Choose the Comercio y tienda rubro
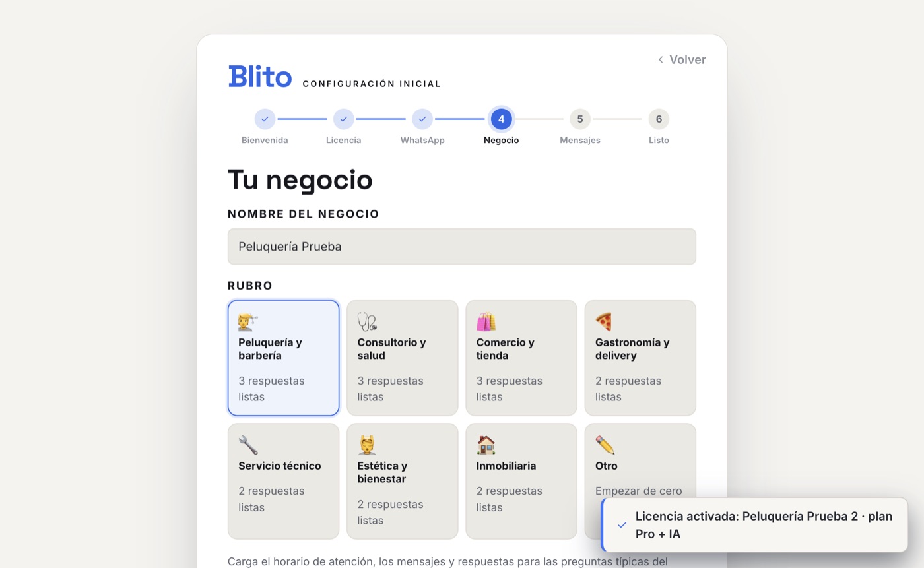The image size is (924, 568). click(521, 358)
